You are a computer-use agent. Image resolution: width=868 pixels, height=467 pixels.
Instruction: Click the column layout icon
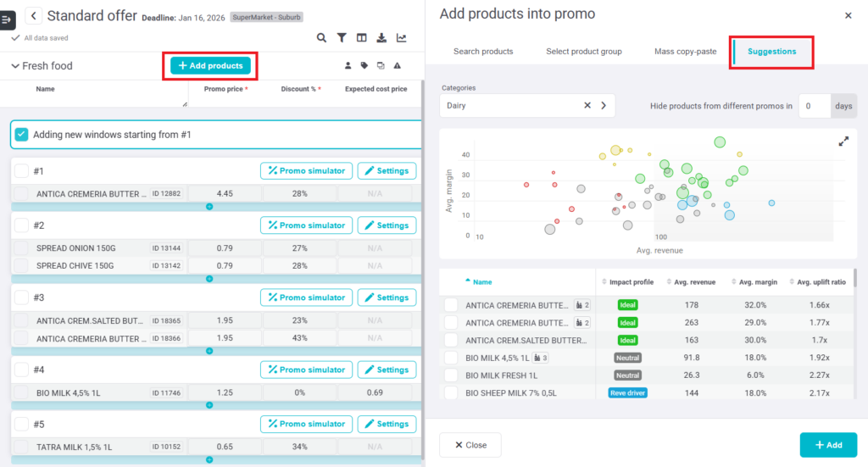[362, 38]
